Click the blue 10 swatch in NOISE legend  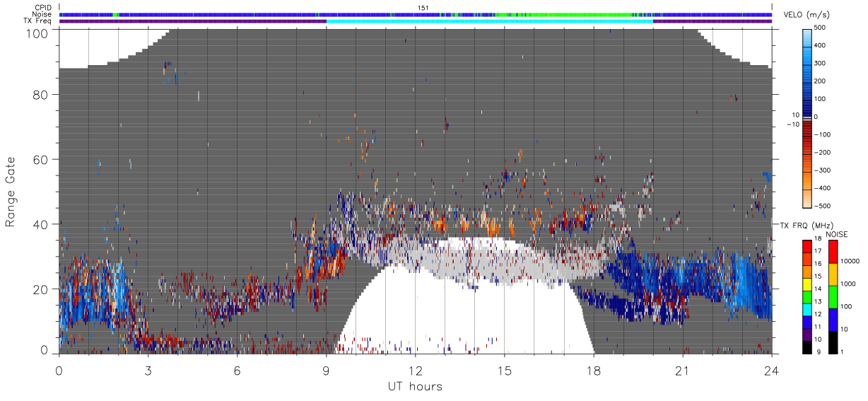pyautogui.click(x=833, y=319)
